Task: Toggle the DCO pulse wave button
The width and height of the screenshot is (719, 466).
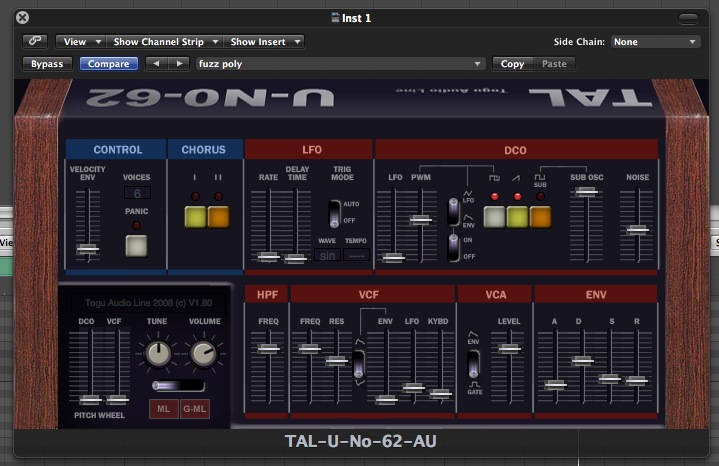Action: pos(494,216)
